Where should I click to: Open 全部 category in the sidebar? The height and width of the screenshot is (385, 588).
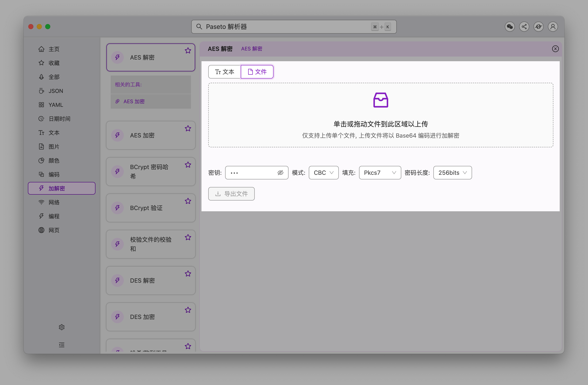61,77
